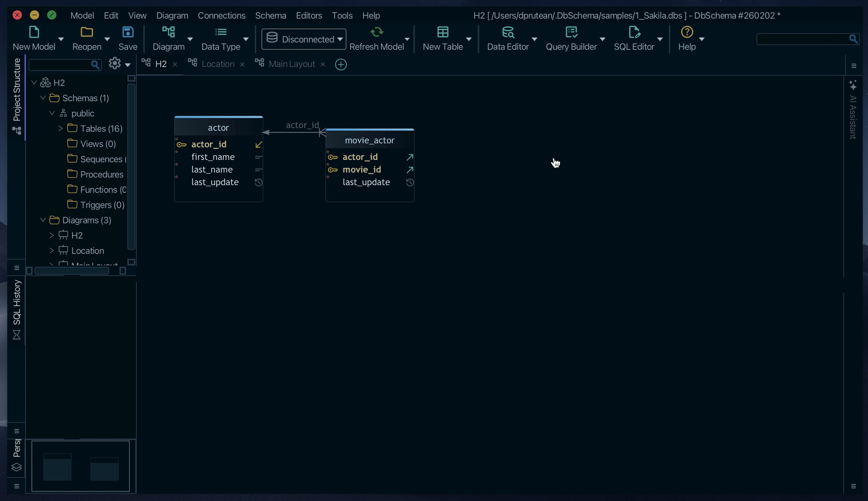Toggle the Project Structure side panel
This screenshot has height=501, width=868.
(17, 90)
